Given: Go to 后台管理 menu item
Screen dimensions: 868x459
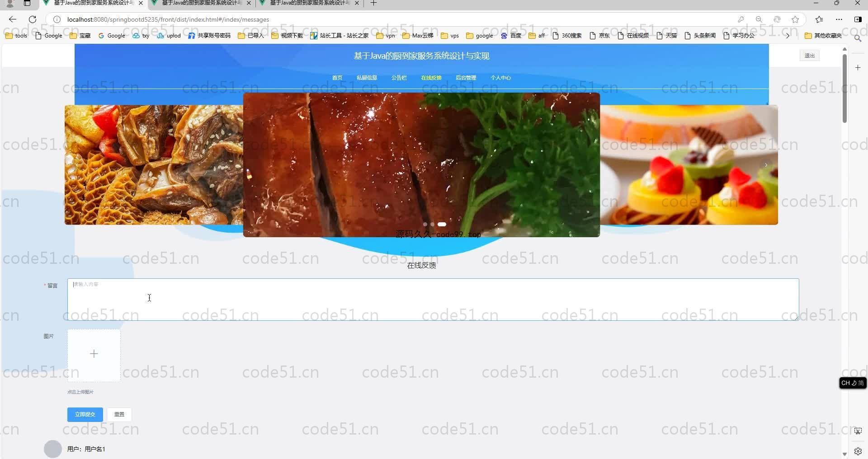Looking at the screenshot, I should [x=466, y=78].
